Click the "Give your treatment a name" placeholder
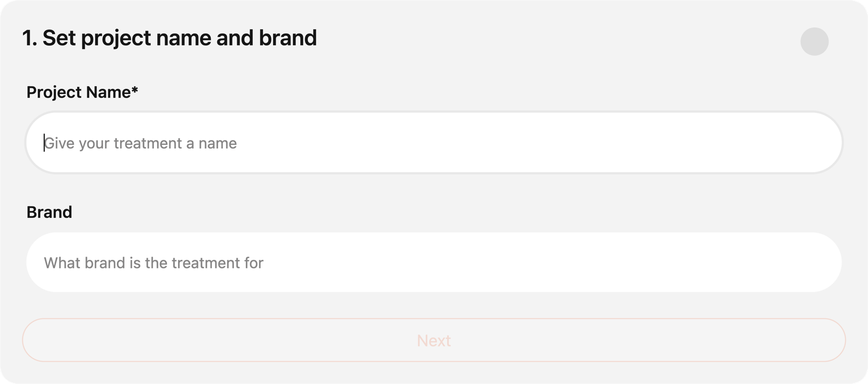This screenshot has width=868, height=384. click(x=140, y=143)
